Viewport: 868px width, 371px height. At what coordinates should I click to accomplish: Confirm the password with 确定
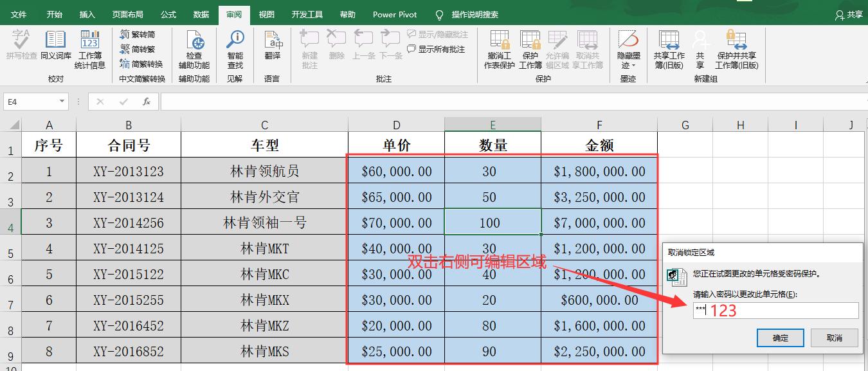click(x=780, y=338)
